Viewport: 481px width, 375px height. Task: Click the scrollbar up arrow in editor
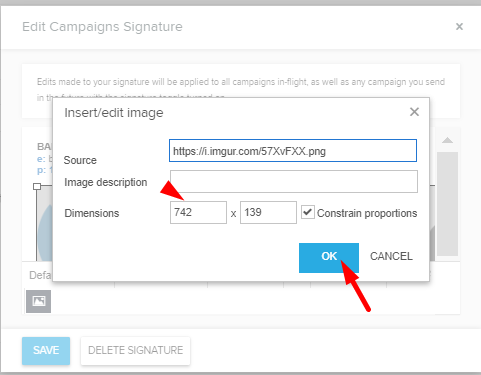(447, 140)
